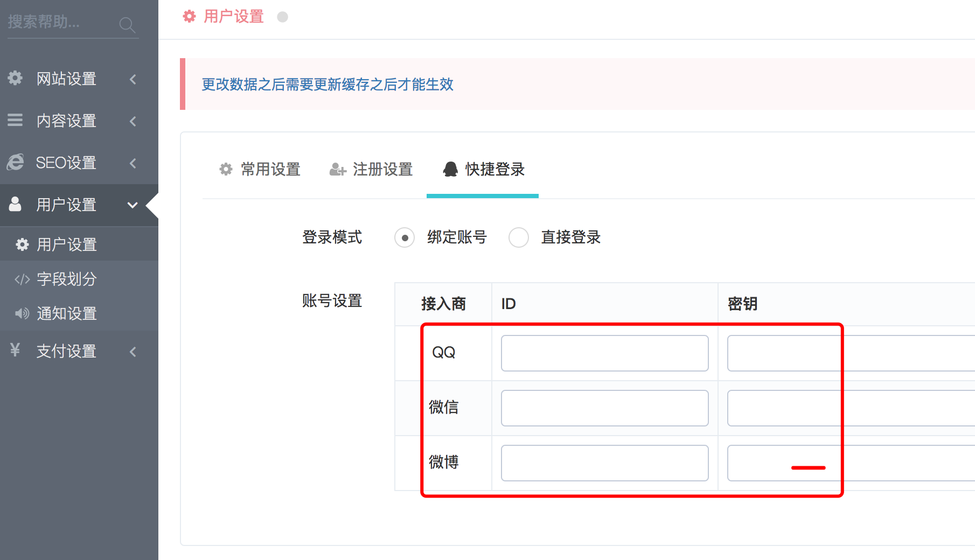Open 用户设置 submenu page link
The image size is (975, 560).
79,244
